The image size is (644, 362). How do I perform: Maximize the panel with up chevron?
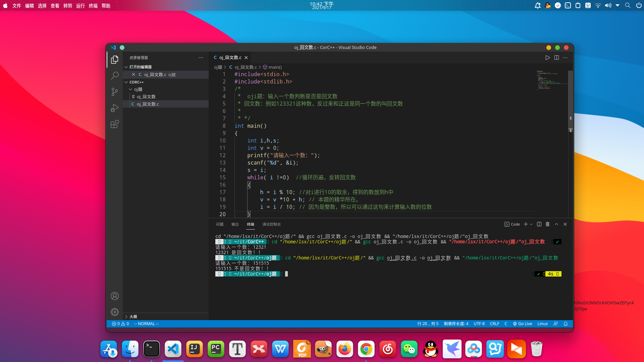tap(556, 224)
